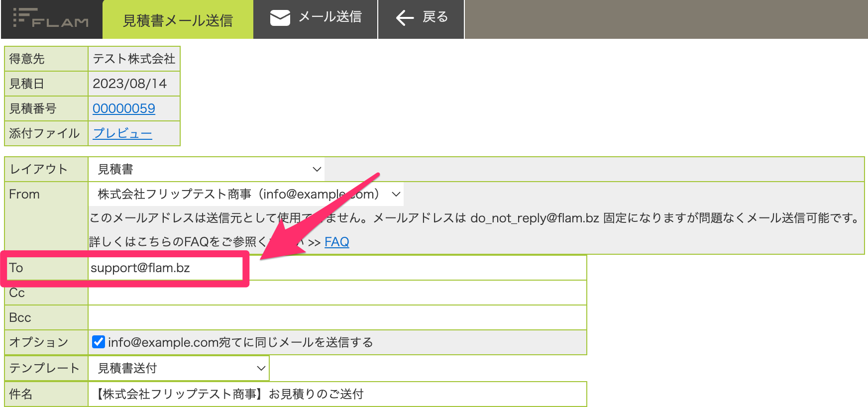Focus the 件名 subject field
This screenshot has height=407, width=868.
point(337,394)
